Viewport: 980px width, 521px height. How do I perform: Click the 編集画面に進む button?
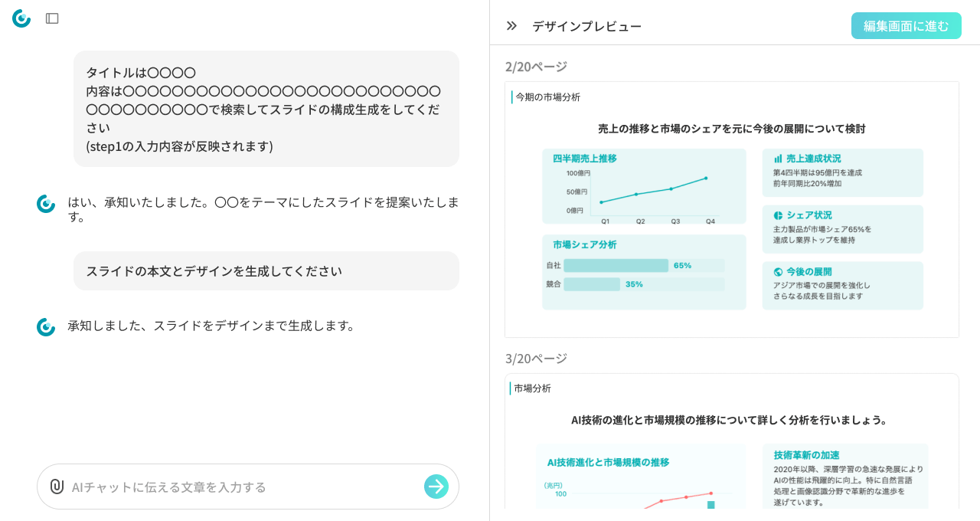coord(906,26)
